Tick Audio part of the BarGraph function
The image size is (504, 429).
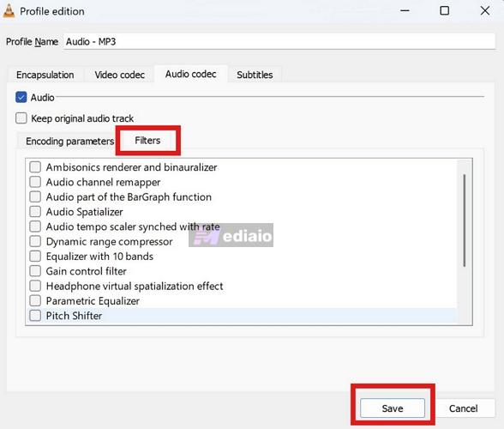click(x=35, y=196)
